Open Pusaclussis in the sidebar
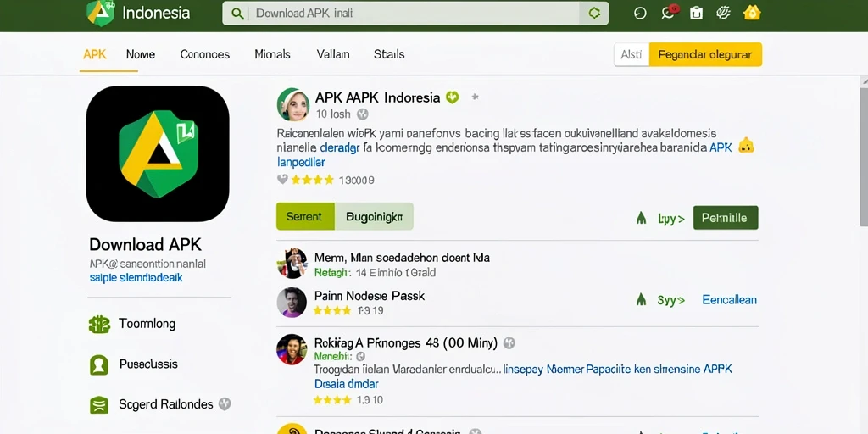The height and width of the screenshot is (434, 868). tap(133, 364)
